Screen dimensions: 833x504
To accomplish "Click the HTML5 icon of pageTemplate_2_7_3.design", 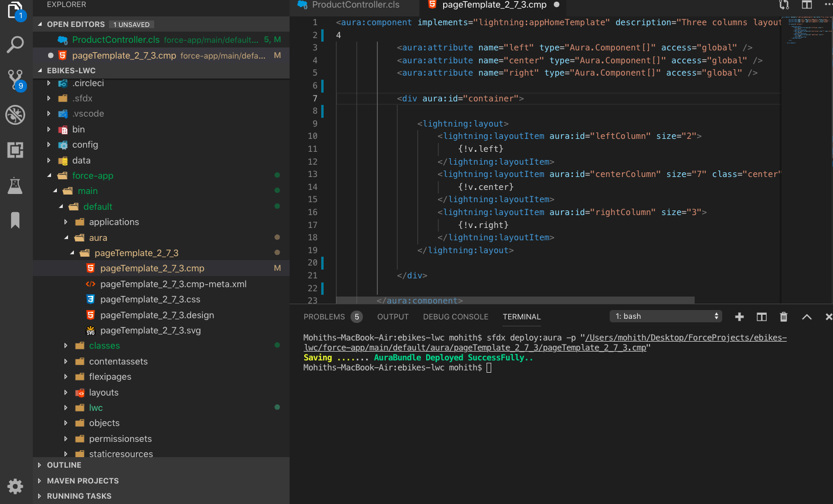I will point(90,315).
